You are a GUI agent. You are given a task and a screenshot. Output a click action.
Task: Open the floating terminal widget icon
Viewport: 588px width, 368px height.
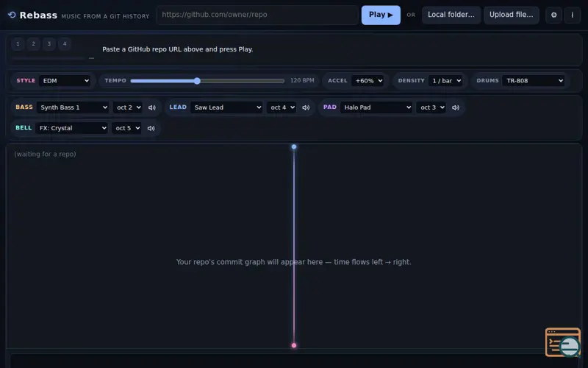[x=563, y=342]
